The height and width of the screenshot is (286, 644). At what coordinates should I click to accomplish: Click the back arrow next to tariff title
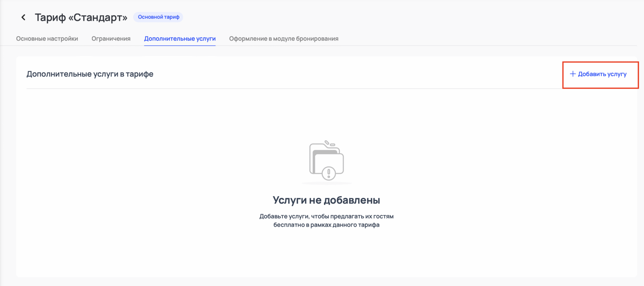click(x=23, y=17)
